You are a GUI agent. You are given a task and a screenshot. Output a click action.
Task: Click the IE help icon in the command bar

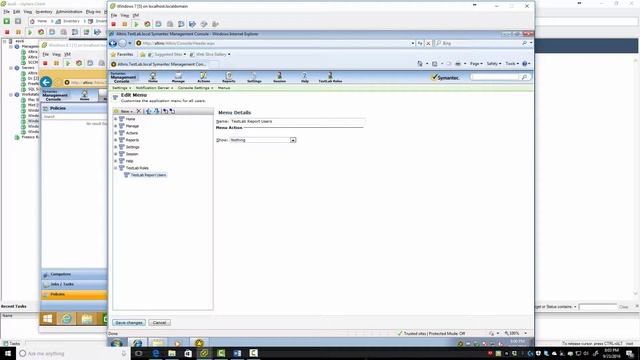tap(525, 64)
